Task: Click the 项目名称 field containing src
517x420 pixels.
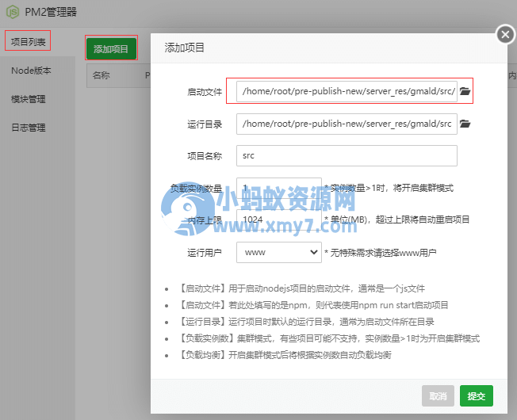Action: [x=347, y=155]
